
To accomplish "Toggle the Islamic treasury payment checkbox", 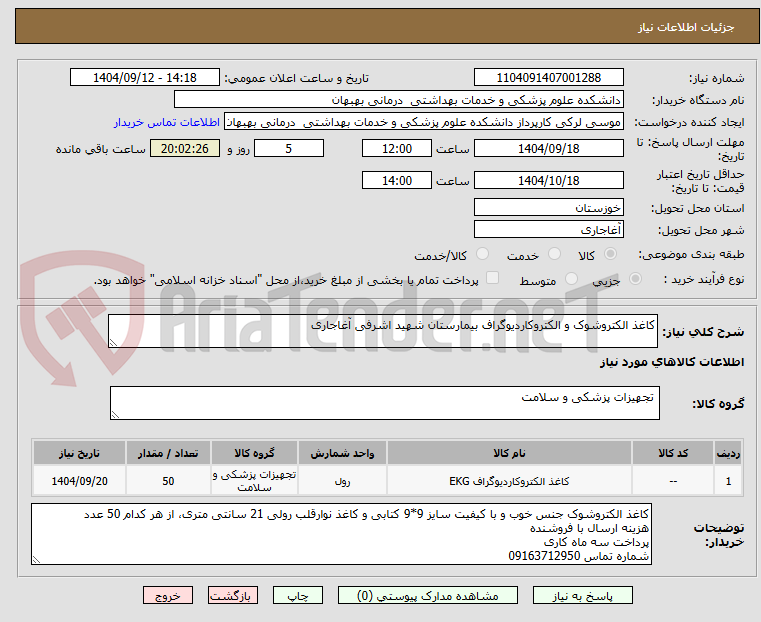I will pos(492,278).
